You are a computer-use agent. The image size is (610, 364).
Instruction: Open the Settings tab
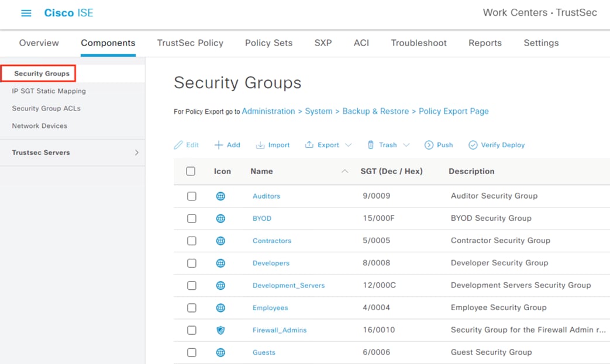[541, 43]
